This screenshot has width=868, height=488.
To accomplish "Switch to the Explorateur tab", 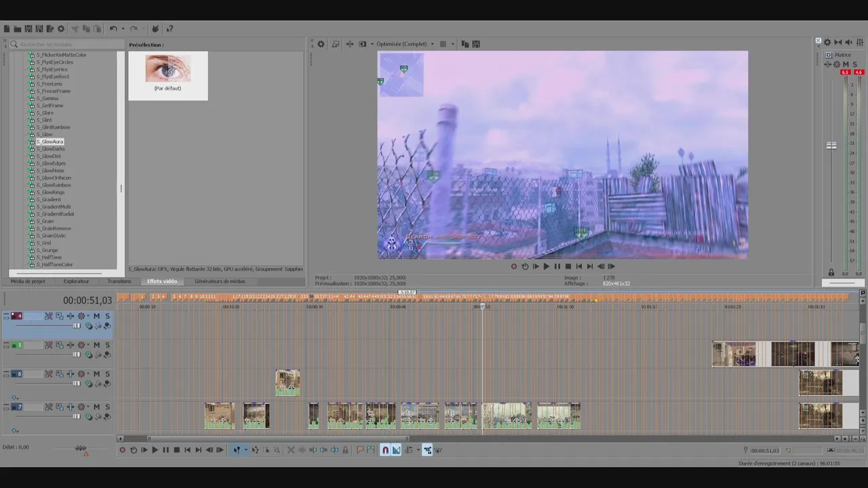I will [76, 281].
